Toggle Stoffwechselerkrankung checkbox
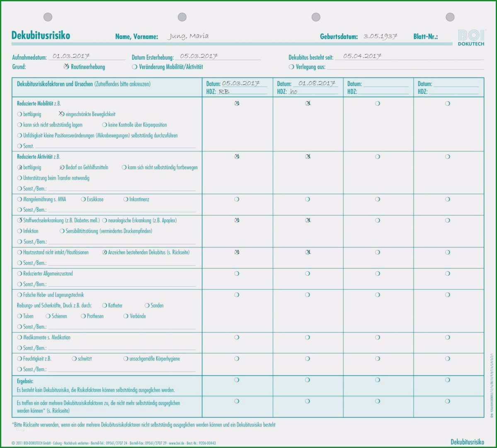The width and height of the screenshot is (497, 448). 19,220
